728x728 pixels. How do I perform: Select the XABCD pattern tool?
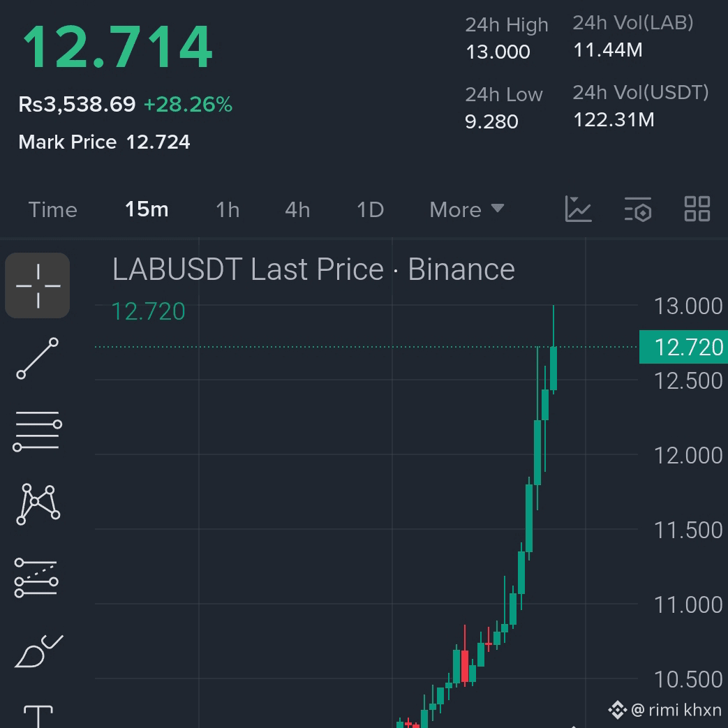(38, 504)
